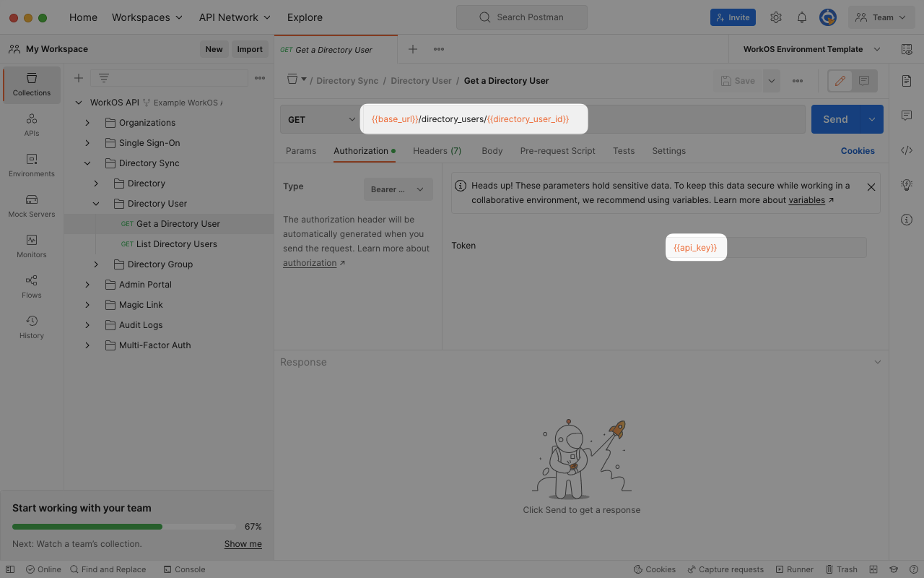Select the APIs sidebar icon

coord(31,124)
